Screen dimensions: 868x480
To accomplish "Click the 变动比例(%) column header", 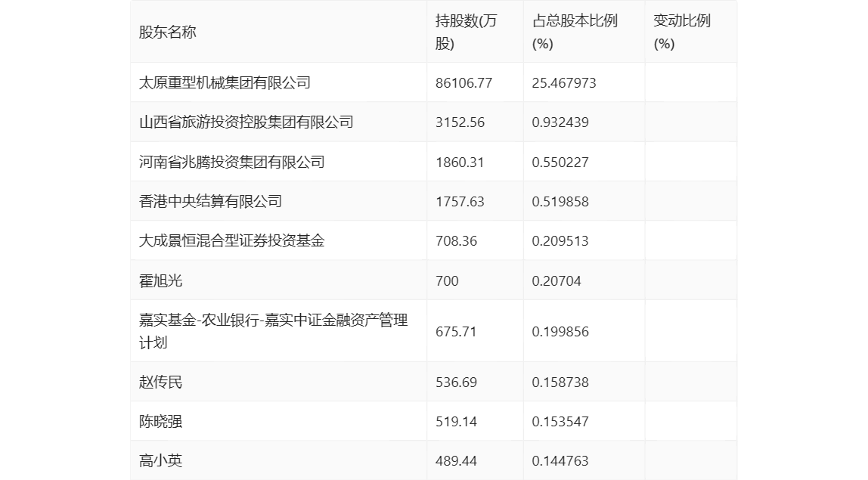I will tap(682, 32).
